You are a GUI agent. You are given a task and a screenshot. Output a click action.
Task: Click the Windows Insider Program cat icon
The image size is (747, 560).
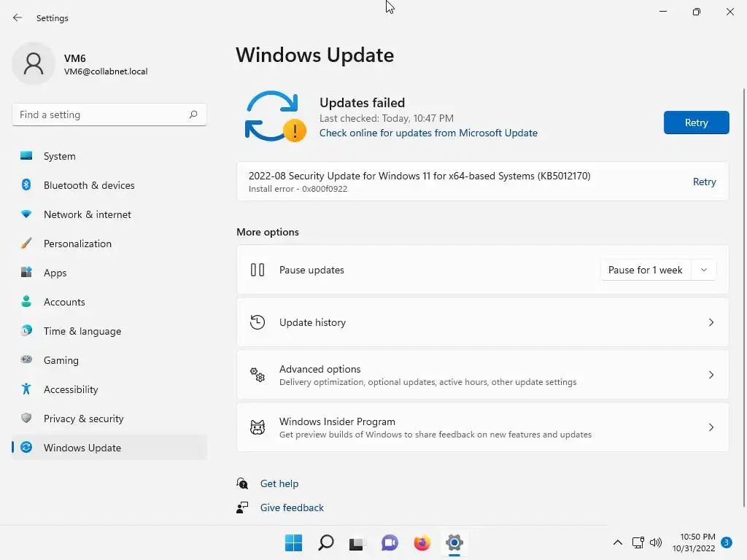[258, 427]
